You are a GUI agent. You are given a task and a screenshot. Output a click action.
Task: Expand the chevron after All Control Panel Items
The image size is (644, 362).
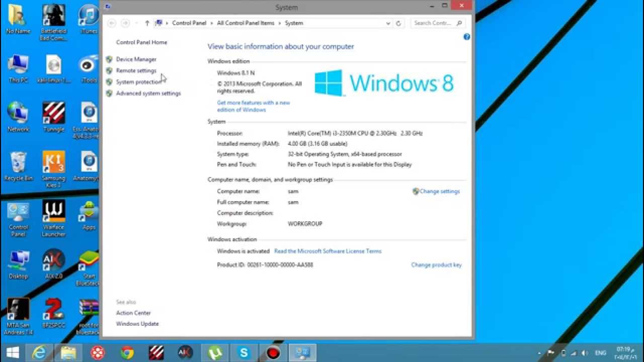point(280,23)
